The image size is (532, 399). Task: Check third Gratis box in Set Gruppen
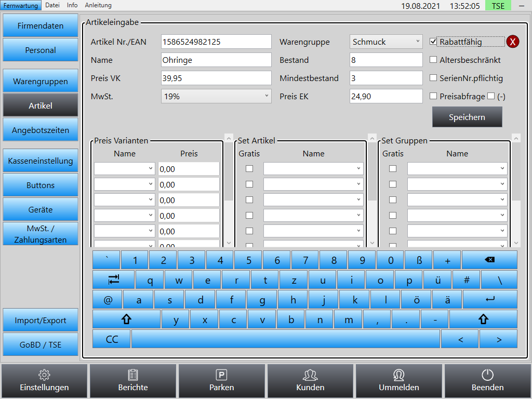pos(393,200)
